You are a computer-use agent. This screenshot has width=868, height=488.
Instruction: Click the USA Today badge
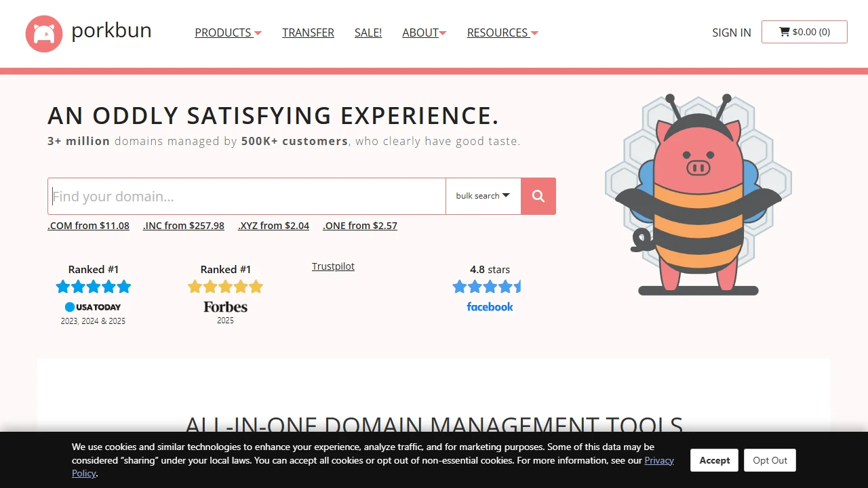(x=93, y=306)
